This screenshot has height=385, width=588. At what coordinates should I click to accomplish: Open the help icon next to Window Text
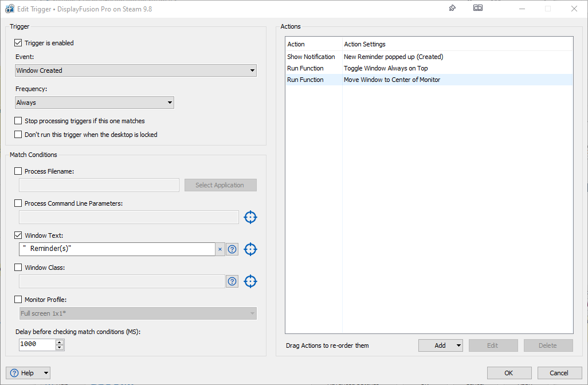(232, 249)
